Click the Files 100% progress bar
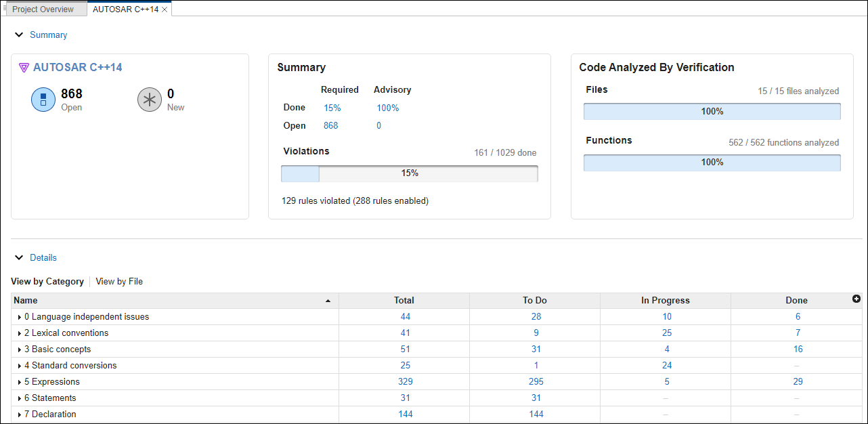This screenshot has width=868, height=424. point(712,112)
